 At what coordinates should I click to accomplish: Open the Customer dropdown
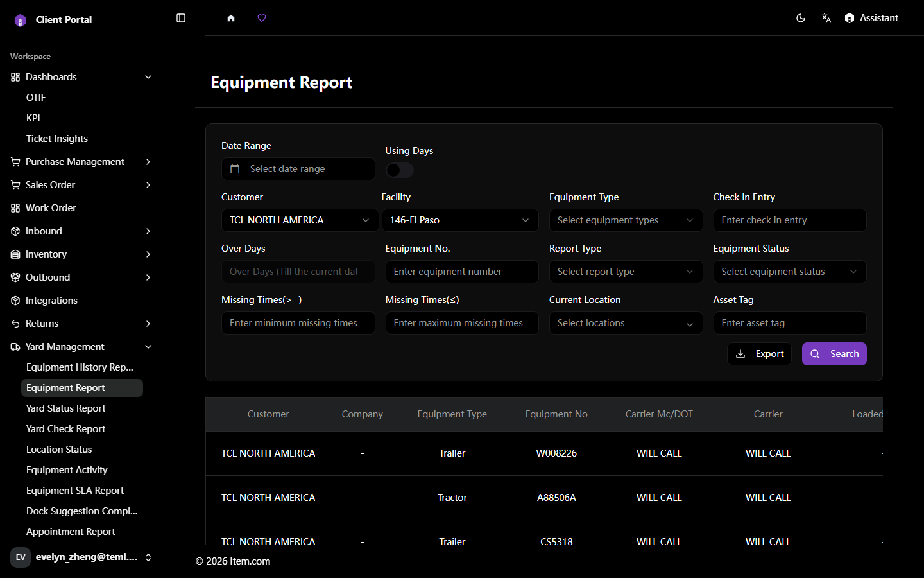298,220
